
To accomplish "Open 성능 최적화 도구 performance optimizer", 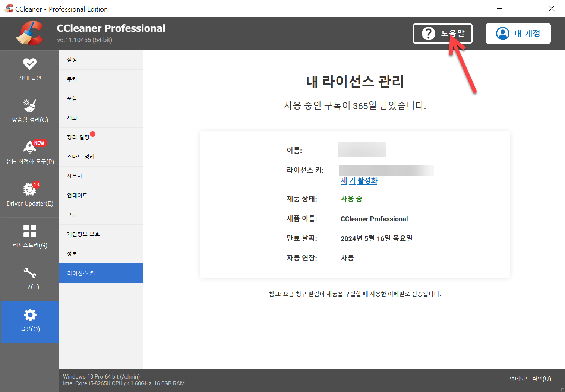I will pyautogui.click(x=30, y=155).
